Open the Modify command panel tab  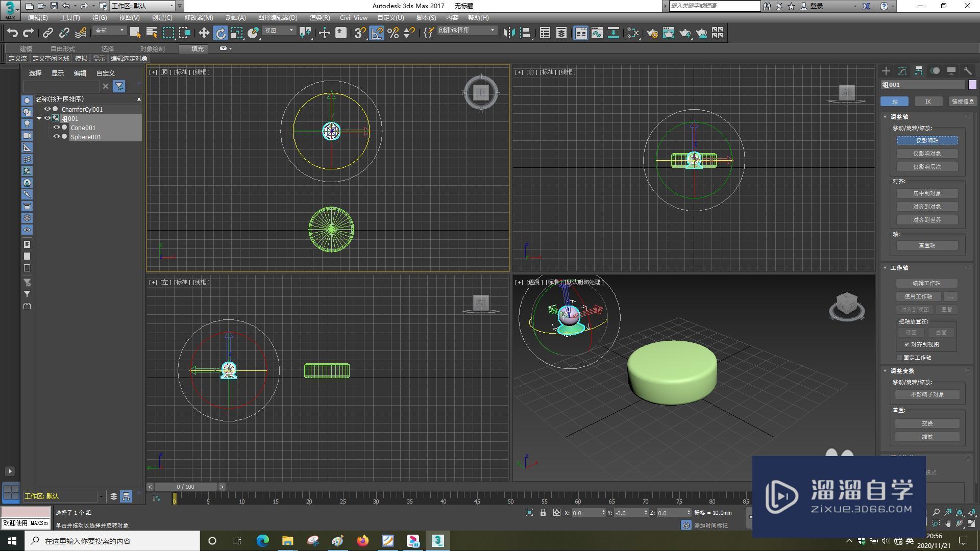pos(902,71)
